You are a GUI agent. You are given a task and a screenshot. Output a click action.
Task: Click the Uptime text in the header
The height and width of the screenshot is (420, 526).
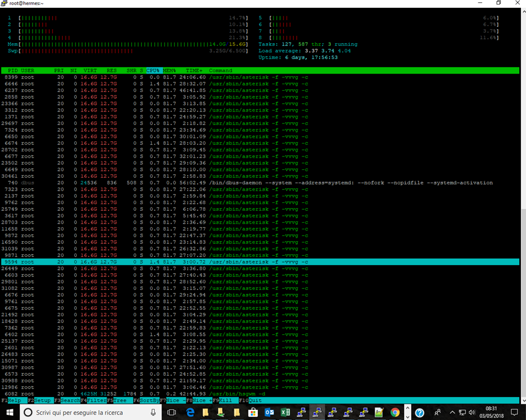coord(298,57)
